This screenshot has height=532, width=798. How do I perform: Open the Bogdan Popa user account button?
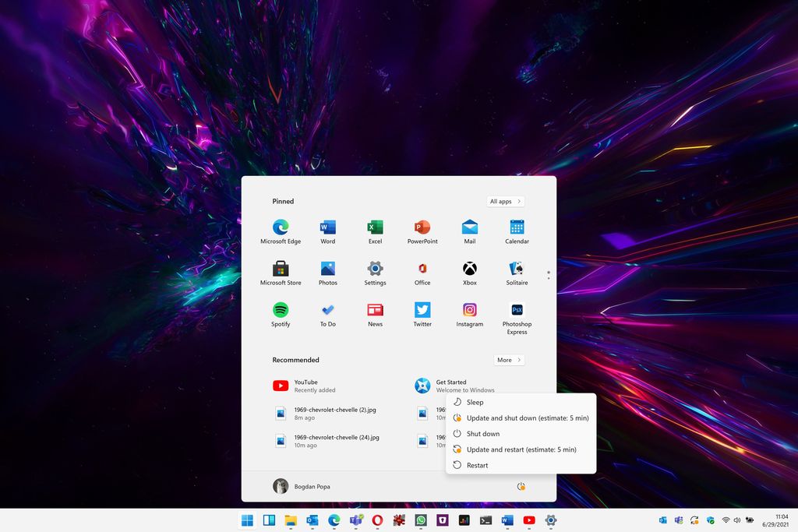point(302,487)
